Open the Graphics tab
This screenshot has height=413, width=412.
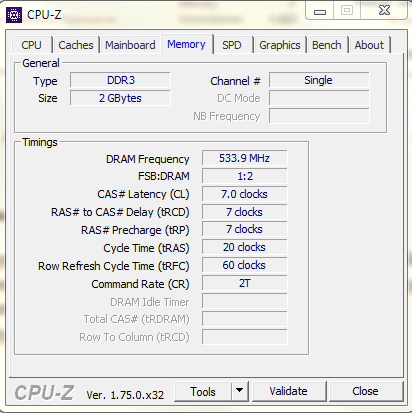point(280,45)
